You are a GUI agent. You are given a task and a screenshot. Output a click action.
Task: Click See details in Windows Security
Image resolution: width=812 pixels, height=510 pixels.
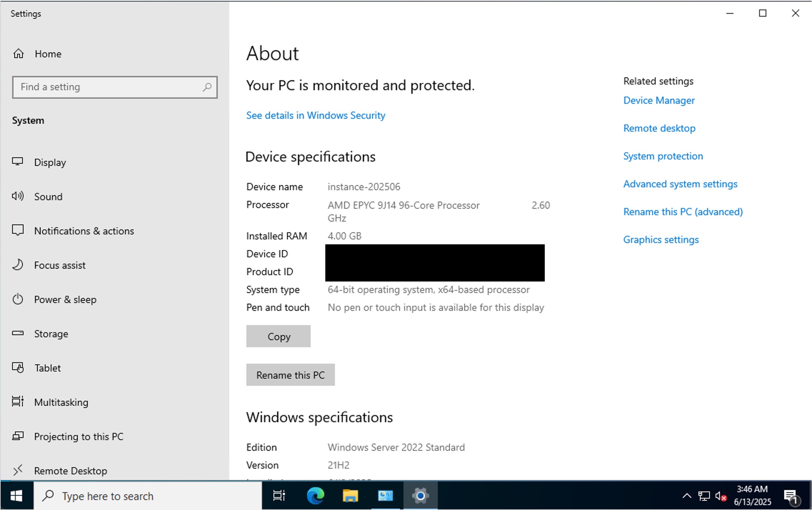[316, 115]
